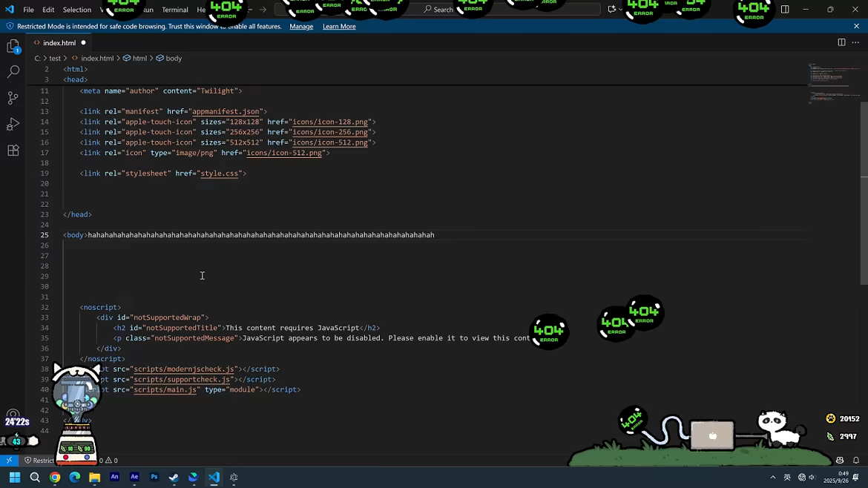
Task: Click the remote window indicator in the status bar
Action: pyautogui.click(x=9, y=461)
